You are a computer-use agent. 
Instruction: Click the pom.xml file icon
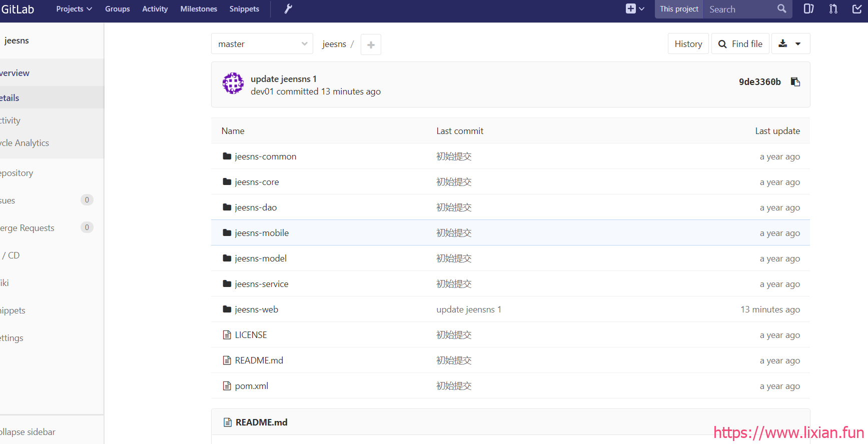[x=227, y=386]
